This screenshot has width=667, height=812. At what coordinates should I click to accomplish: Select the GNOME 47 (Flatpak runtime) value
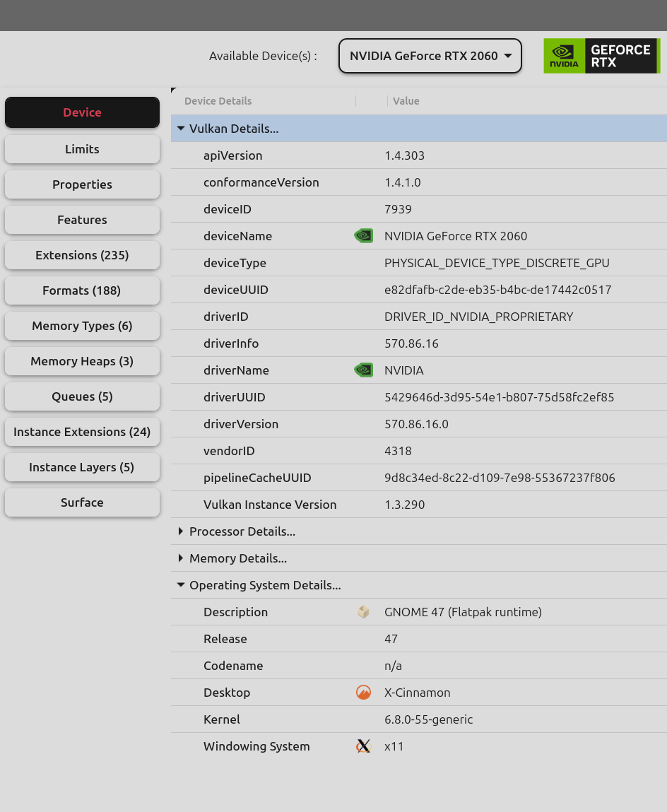coord(463,612)
